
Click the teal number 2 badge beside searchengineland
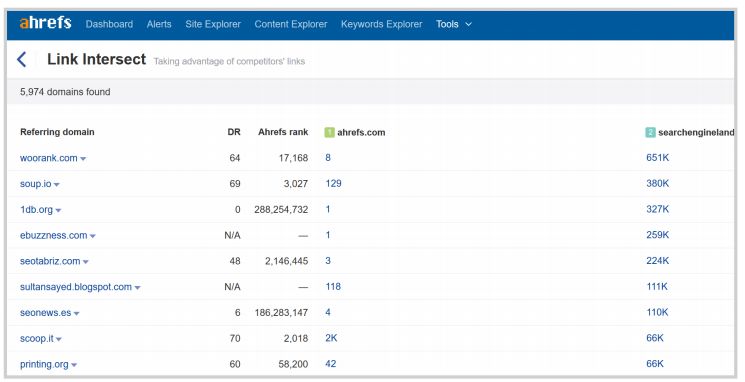(x=650, y=133)
